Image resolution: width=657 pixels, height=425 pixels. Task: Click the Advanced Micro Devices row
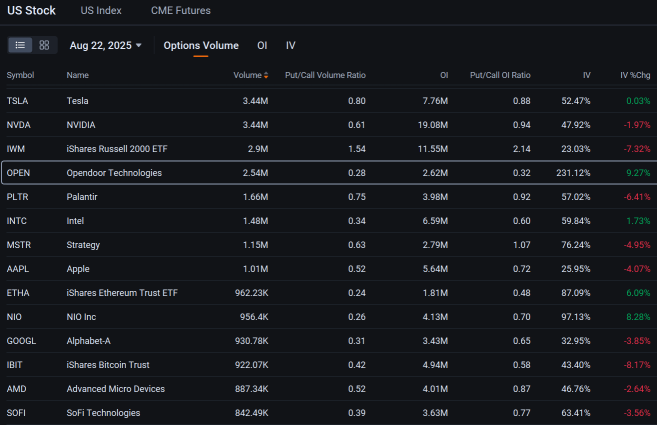click(x=116, y=389)
